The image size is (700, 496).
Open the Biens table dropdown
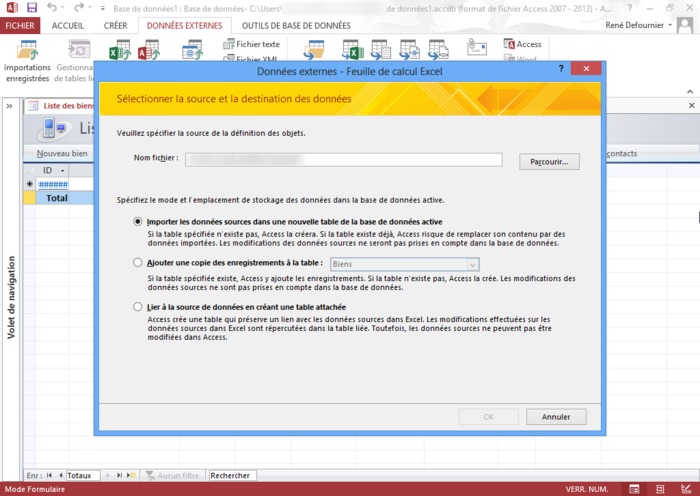[x=472, y=264]
